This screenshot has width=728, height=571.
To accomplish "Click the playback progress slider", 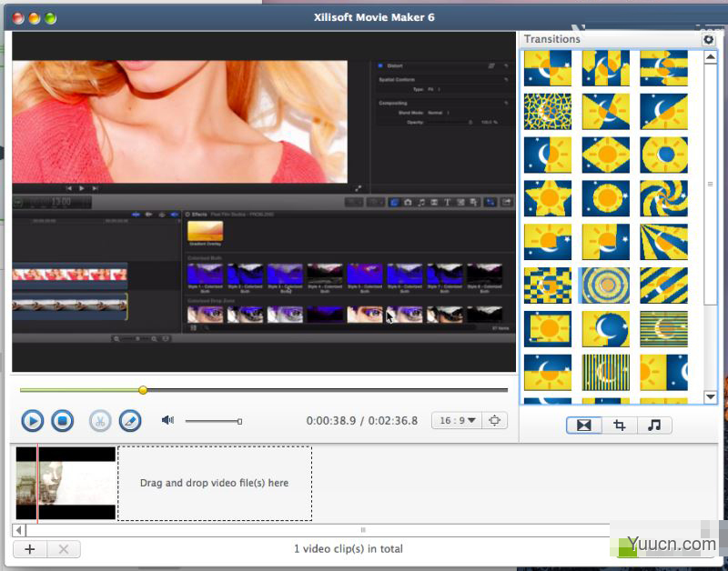I will 144,389.
